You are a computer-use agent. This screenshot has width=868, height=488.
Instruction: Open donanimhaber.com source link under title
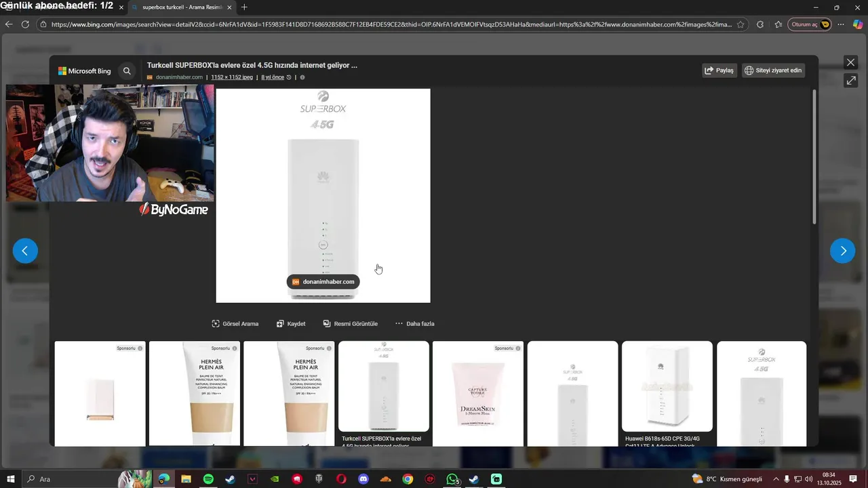coord(179,77)
